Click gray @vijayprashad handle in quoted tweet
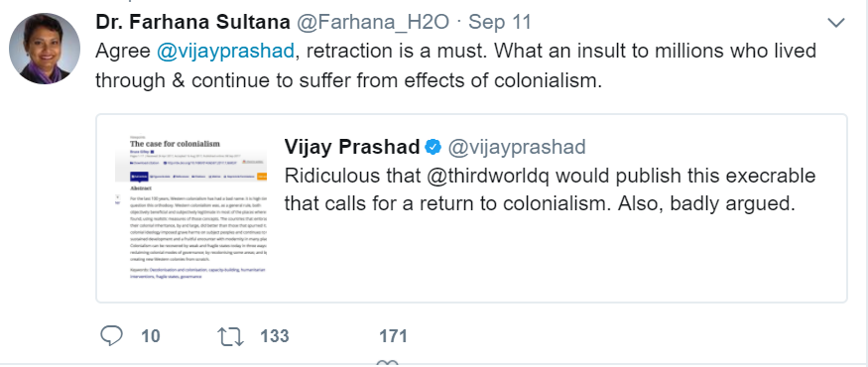Viewport: 868px width, 367px height. [x=517, y=147]
